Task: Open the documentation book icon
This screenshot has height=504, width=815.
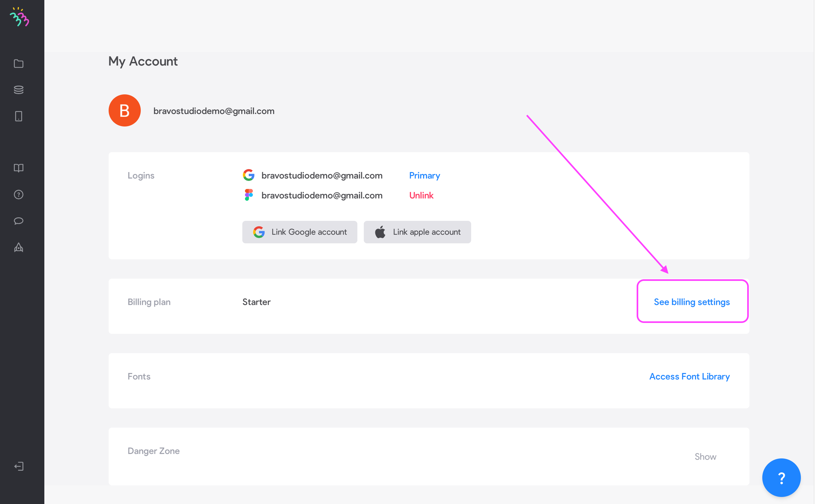Action: coord(19,168)
